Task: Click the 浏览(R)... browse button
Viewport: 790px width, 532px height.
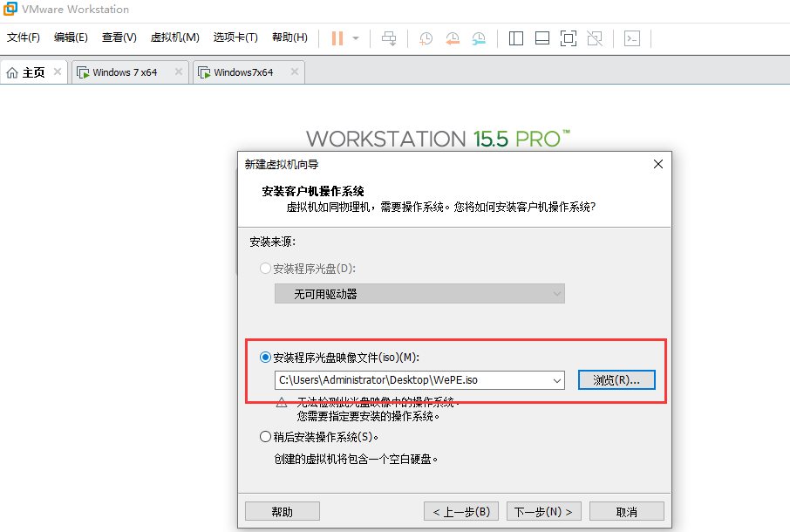Action: (x=616, y=380)
